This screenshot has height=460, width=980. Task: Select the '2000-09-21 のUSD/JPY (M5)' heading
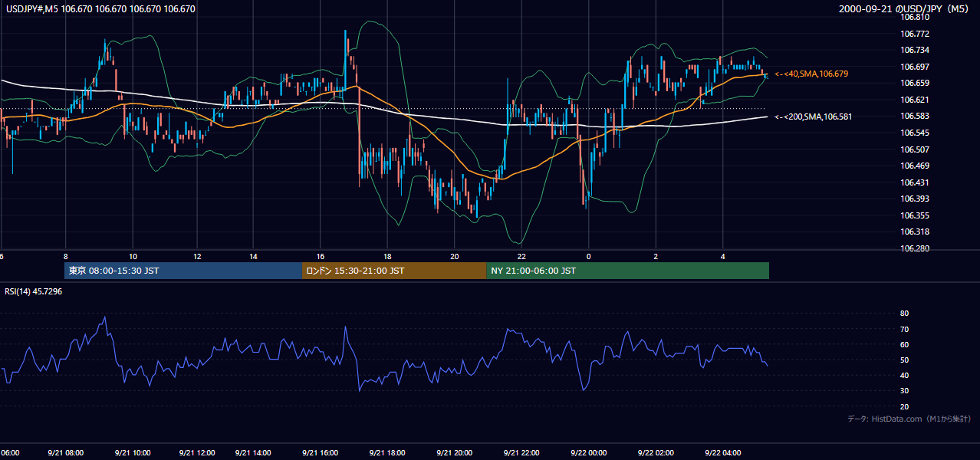(x=905, y=9)
